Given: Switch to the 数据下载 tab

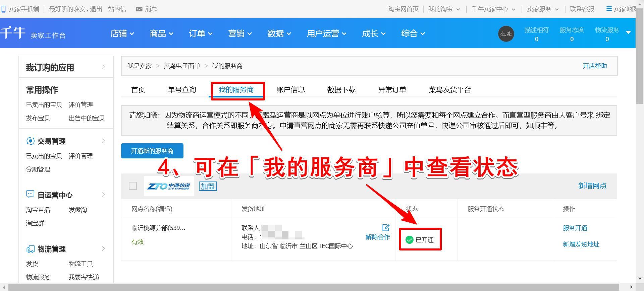Looking at the screenshot, I should click(341, 90).
